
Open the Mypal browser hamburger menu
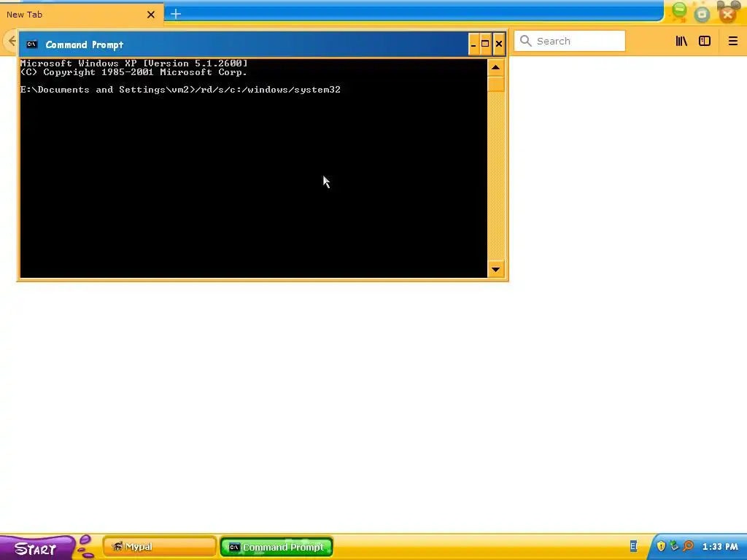732,41
